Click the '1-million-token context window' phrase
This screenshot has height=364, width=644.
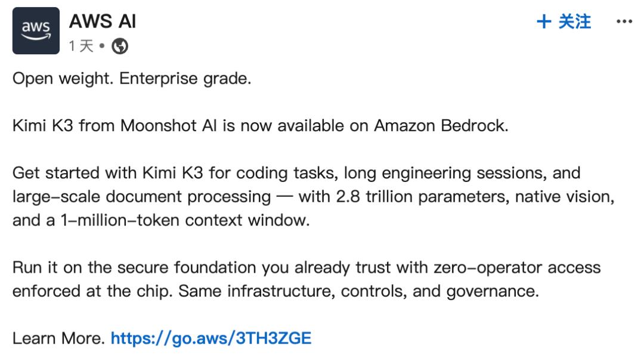pos(185,221)
